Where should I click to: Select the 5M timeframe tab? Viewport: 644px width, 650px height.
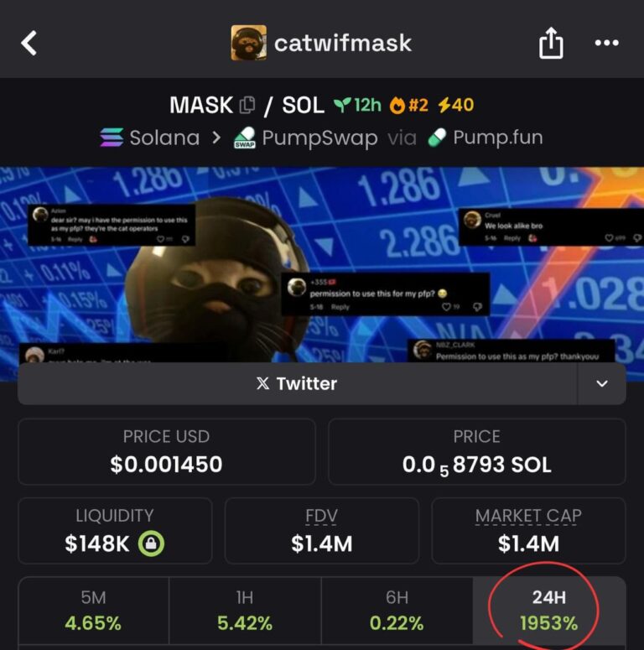[93, 610]
